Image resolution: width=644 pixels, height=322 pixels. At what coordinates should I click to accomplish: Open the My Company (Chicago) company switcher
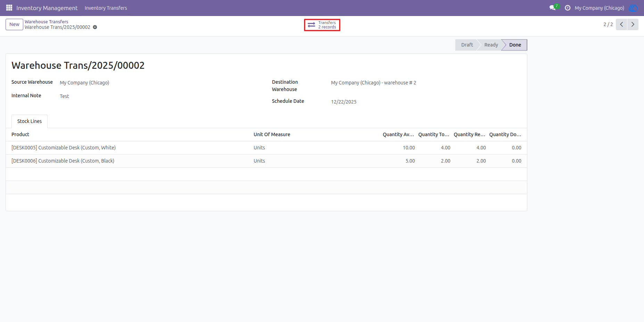tap(599, 8)
